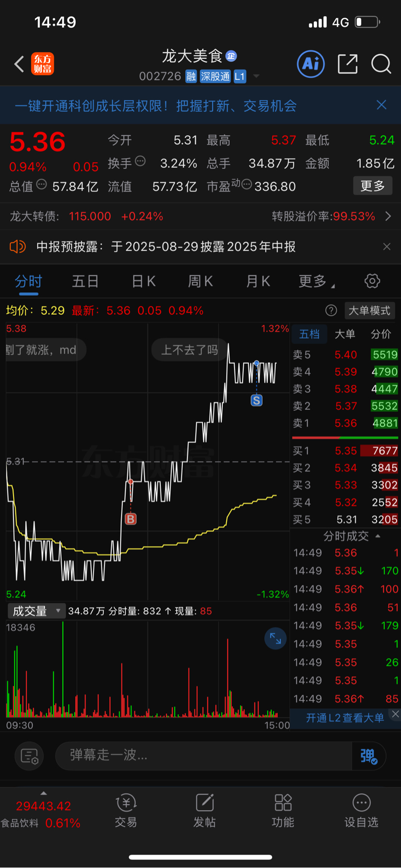The image size is (401, 868).
Task: Open the search magnifier icon
Action: (381, 64)
